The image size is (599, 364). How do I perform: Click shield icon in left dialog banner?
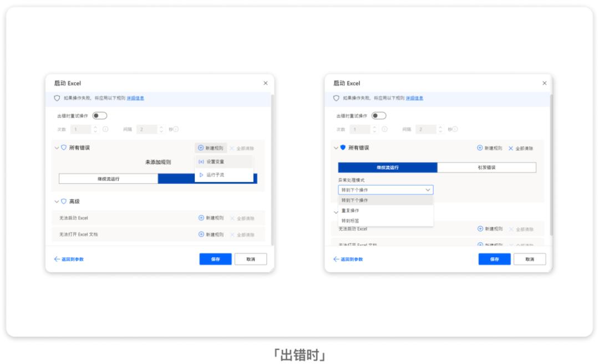click(57, 98)
